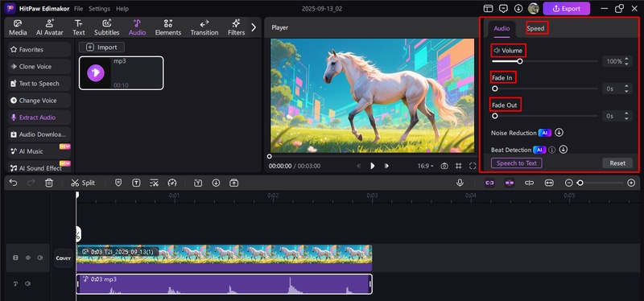This screenshot has height=301, width=644.
Task: Take a snapshot with the camera icon
Action: (x=444, y=166)
